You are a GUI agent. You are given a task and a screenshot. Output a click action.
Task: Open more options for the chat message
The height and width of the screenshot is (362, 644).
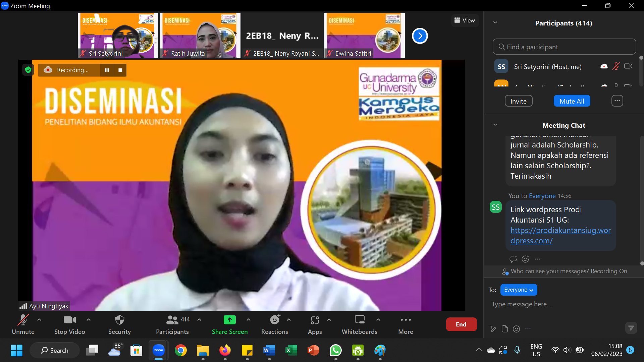point(537,259)
